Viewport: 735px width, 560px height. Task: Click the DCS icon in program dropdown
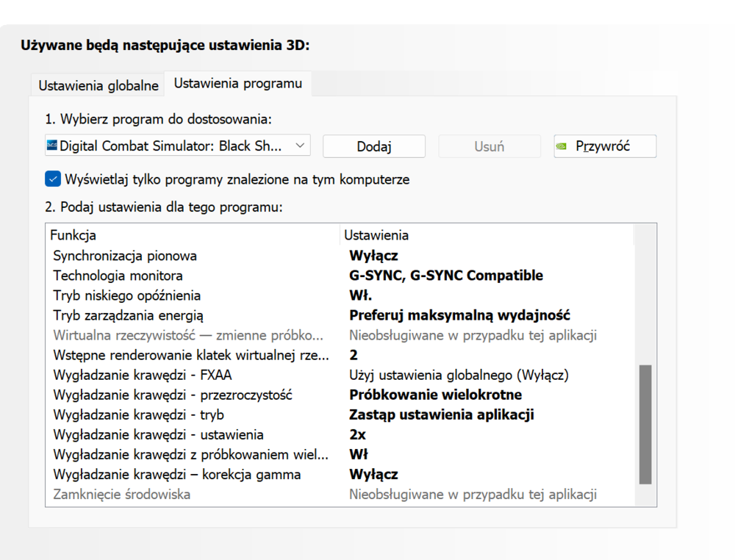coord(52,146)
